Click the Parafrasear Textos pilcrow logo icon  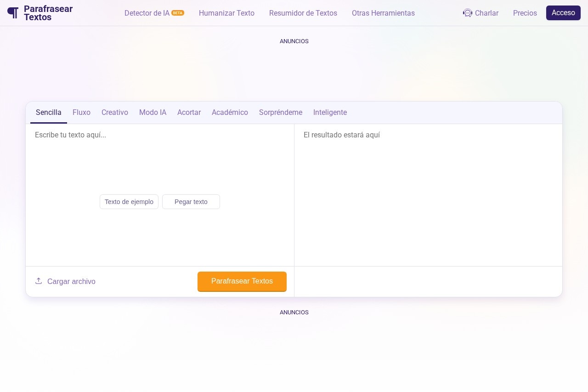[13, 13]
